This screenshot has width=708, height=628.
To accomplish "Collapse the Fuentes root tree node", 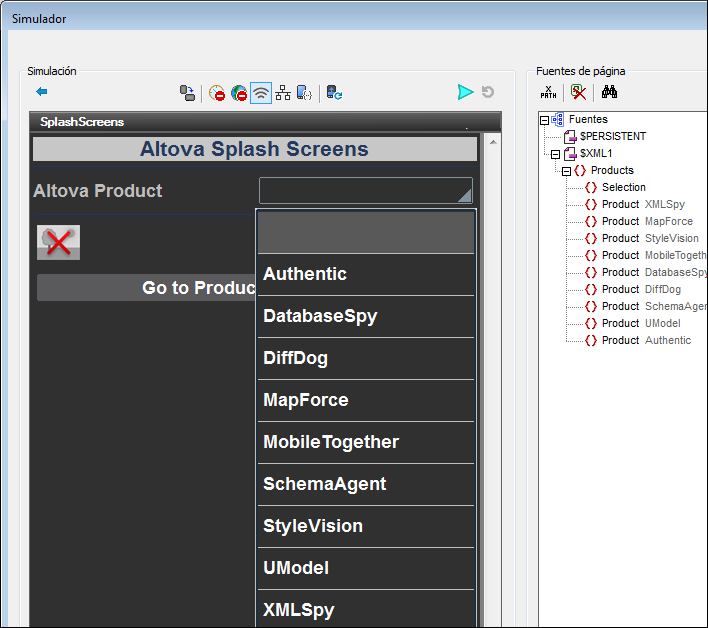I will [544, 120].
